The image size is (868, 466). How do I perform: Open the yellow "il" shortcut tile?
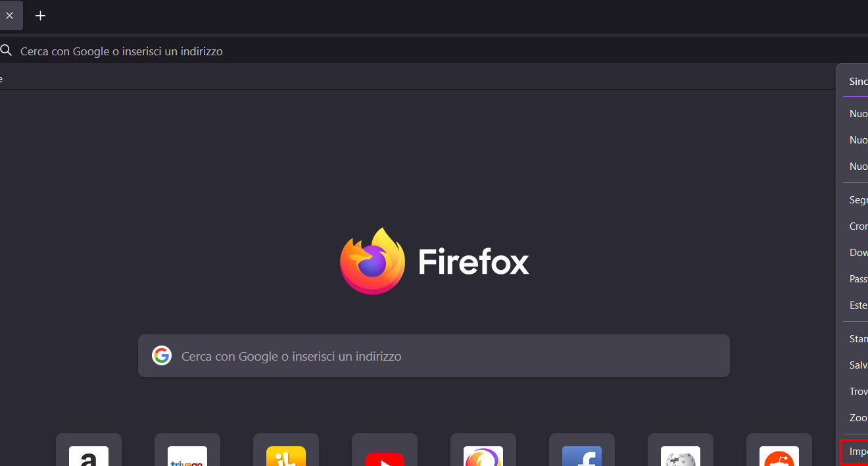pyautogui.click(x=286, y=450)
